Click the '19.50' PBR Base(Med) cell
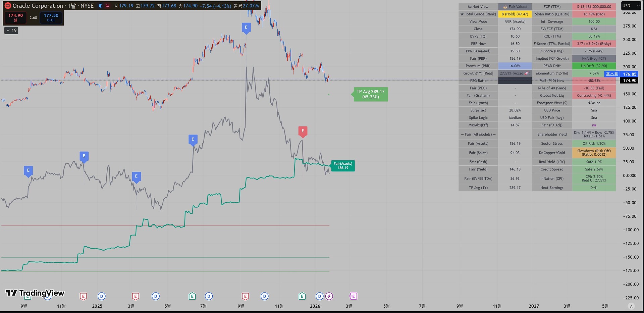The width and height of the screenshot is (644, 313). [515, 51]
